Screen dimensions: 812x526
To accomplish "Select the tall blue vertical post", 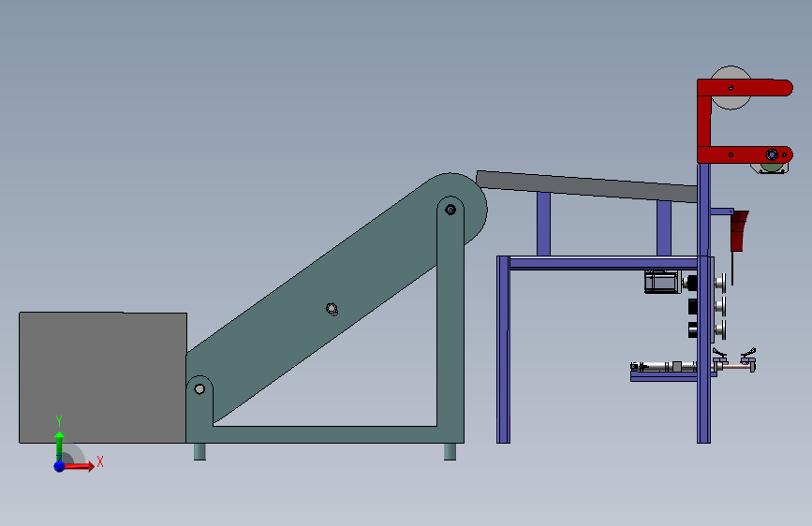I will tap(703, 303).
